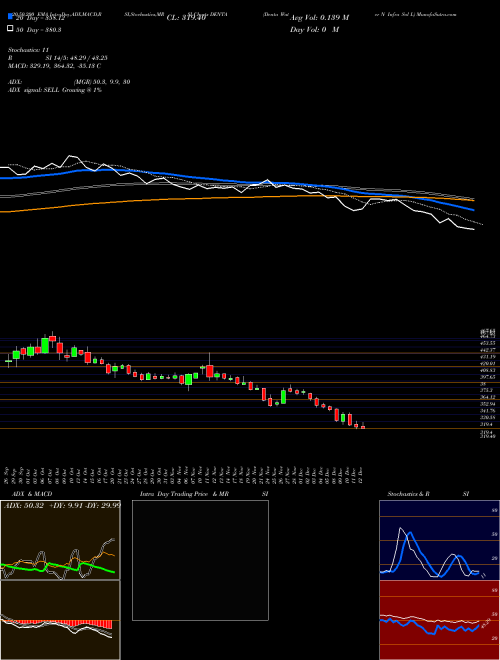The image size is (500, 660).
Task: Click the white 50 Day legend marker
Action: (10, 29)
